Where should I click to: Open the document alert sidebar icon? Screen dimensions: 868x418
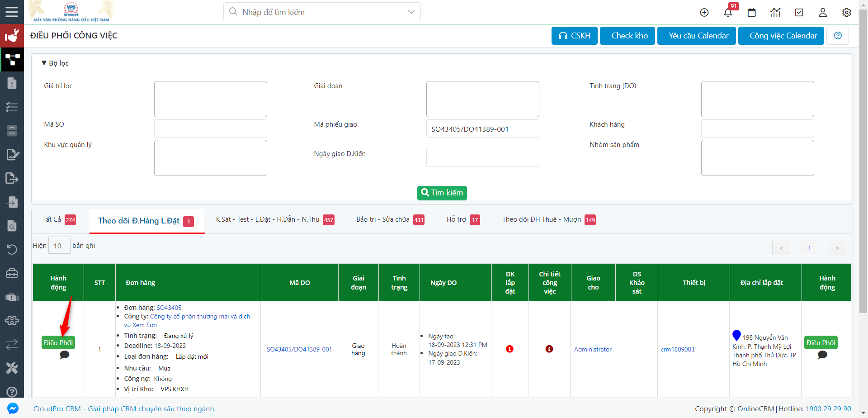(12, 83)
